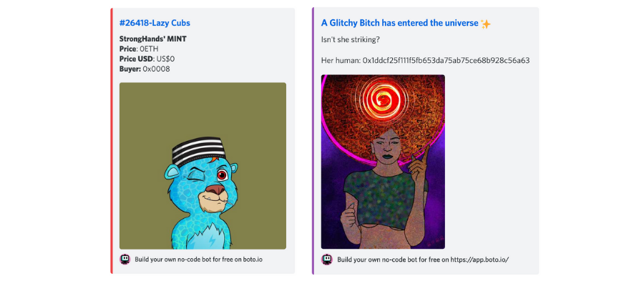Image resolution: width=644 pixels, height=286 pixels.
Task: Click the 'Her human:' label text
Action: tap(341, 61)
